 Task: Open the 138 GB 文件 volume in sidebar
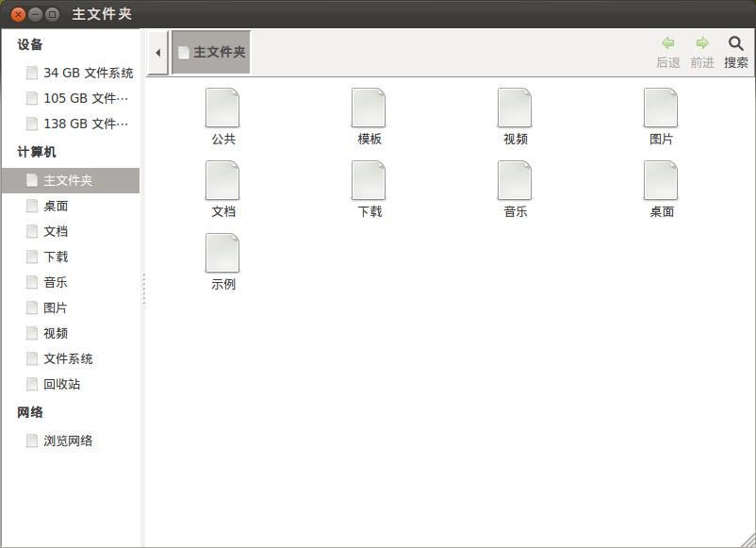[71, 124]
